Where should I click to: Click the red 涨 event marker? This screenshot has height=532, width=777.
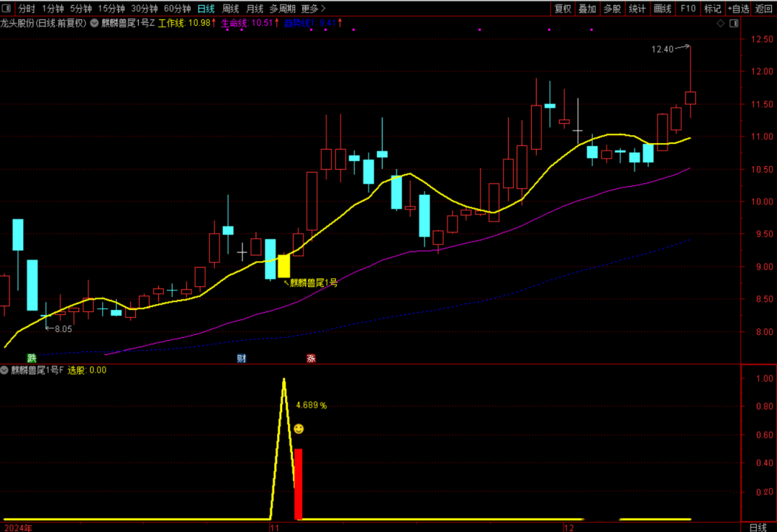click(311, 358)
